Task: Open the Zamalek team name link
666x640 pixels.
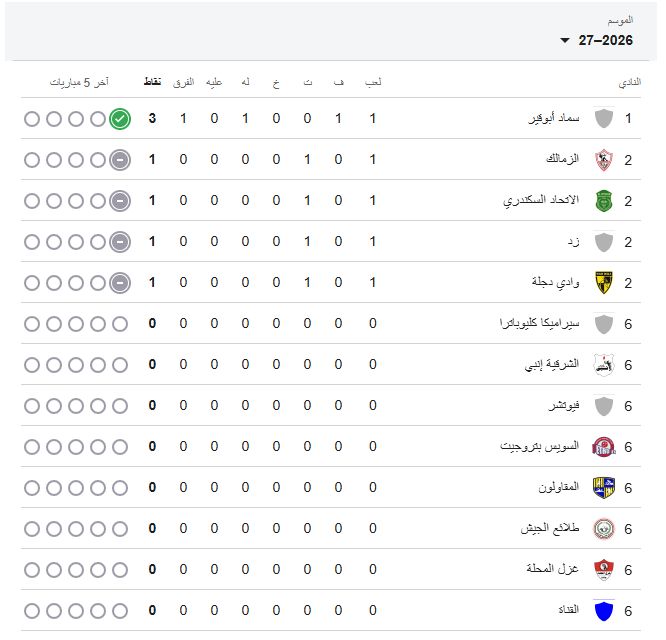Action: click(x=562, y=159)
